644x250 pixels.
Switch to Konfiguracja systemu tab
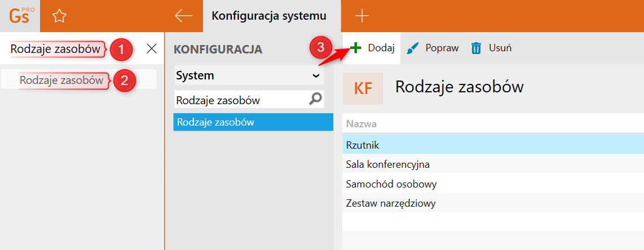(268, 16)
